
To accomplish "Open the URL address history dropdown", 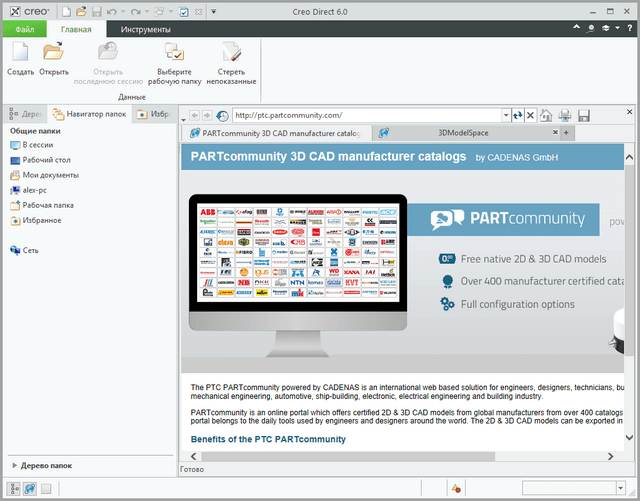I will (x=505, y=116).
